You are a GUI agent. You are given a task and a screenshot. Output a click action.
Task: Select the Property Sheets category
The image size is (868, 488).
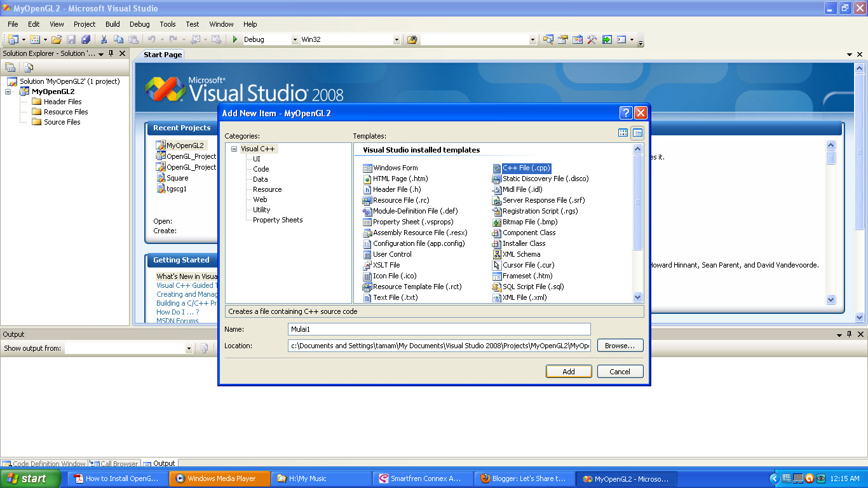tap(278, 220)
